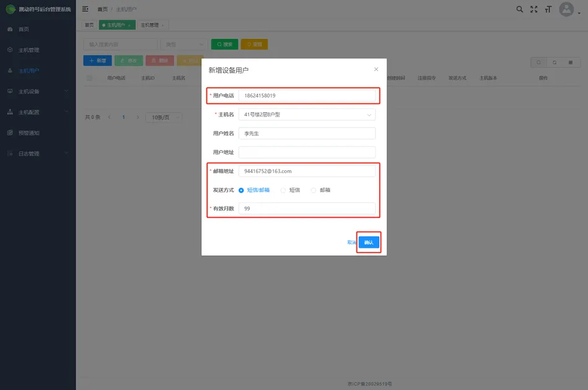Expand 主机设备 sidebar submenu
This screenshot has height=390, width=588.
pyautogui.click(x=38, y=92)
